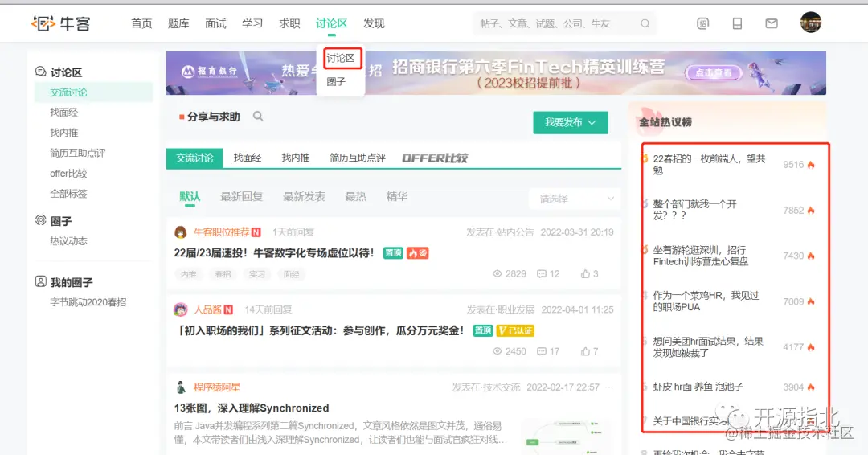This screenshot has width=868, height=455.
Task: Open the 我要发布 dropdown button
Action: click(570, 122)
